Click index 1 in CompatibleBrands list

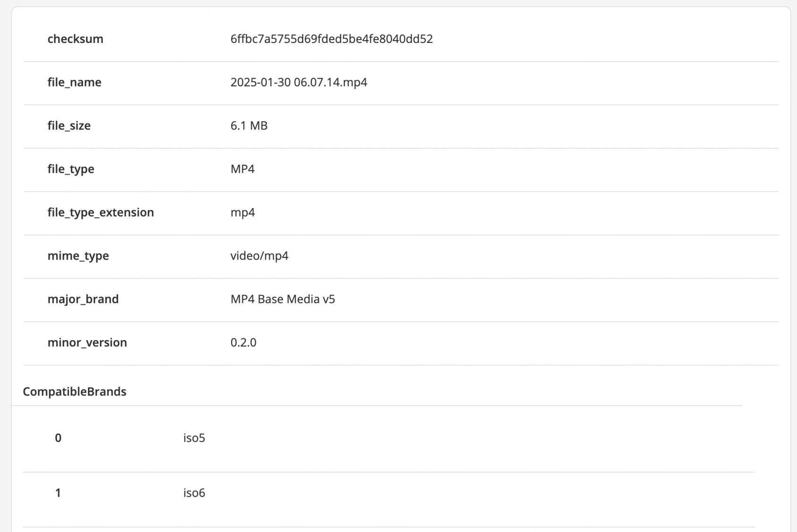click(x=58, y=493)
